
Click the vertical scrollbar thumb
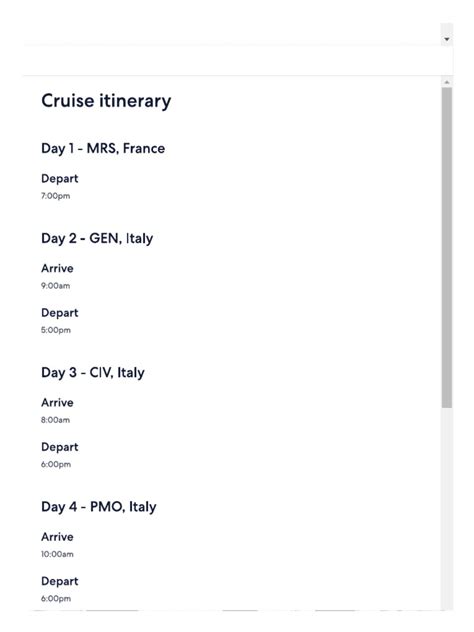447,248
